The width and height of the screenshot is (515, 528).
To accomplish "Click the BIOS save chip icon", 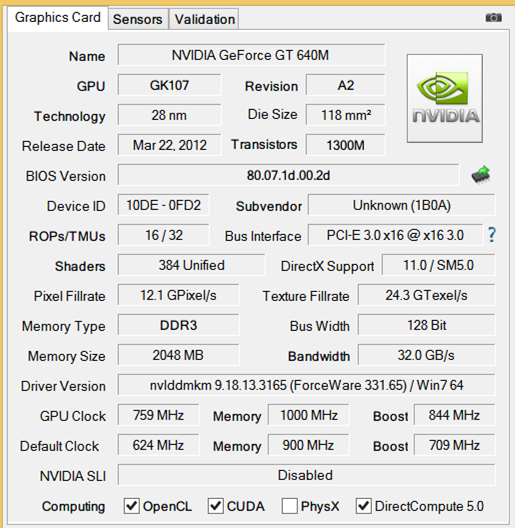I will coord(481,174).
